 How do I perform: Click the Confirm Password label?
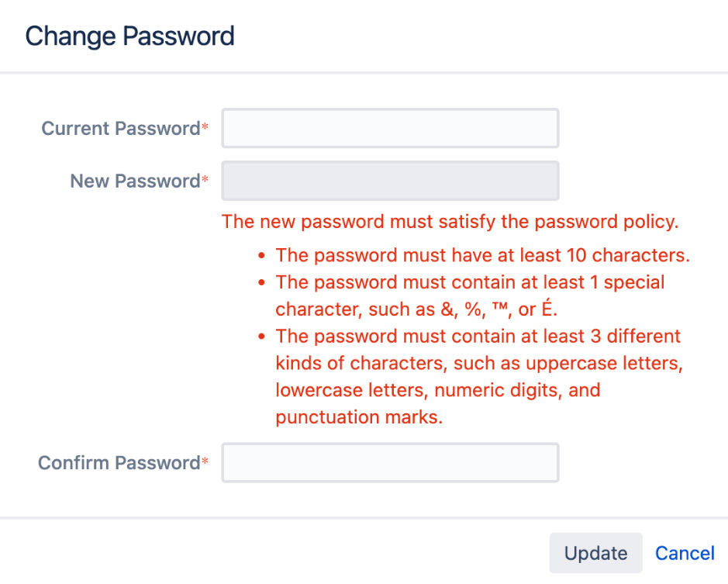pyautogui.click(x=119, y=462)
